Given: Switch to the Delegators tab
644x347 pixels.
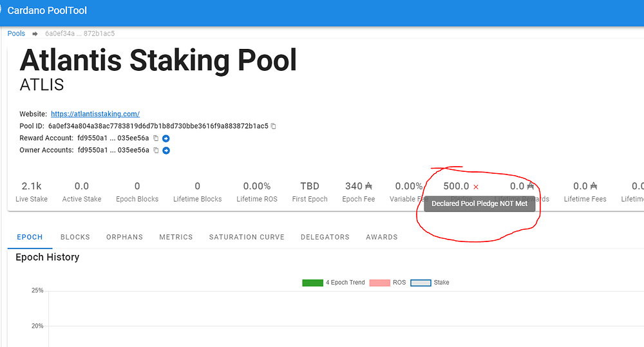Looking at the screenshot, I should click(x=325, y=237).
